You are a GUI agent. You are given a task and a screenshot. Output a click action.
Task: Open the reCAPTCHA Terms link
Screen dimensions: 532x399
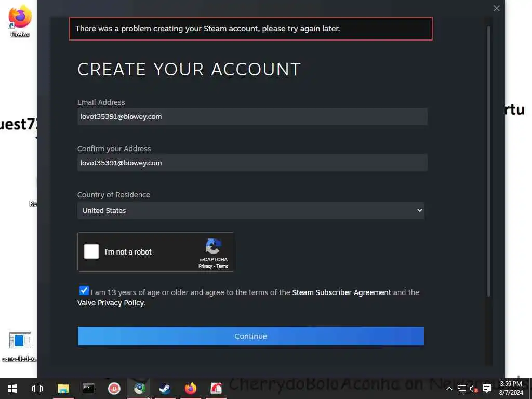222,267
